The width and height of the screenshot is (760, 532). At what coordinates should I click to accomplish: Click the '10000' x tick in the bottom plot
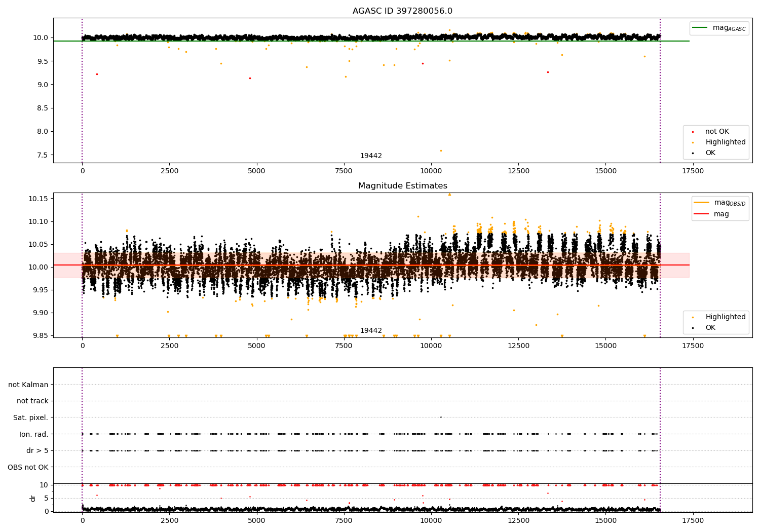tap(431, 520)
